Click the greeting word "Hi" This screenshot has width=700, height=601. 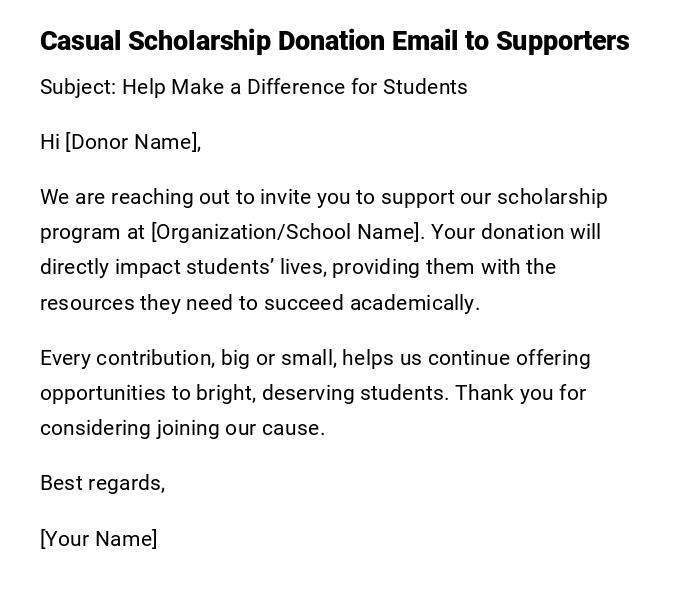tap(50, 142)
